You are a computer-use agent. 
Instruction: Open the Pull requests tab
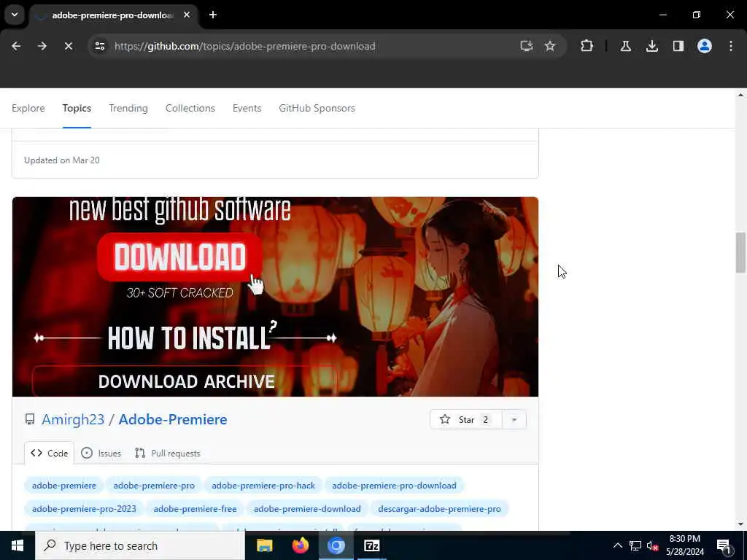[168, 454]
